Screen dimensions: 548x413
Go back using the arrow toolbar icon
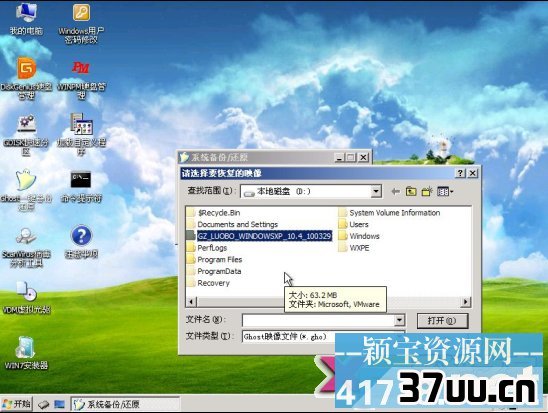pyautogui.click(x=395, y=191)
